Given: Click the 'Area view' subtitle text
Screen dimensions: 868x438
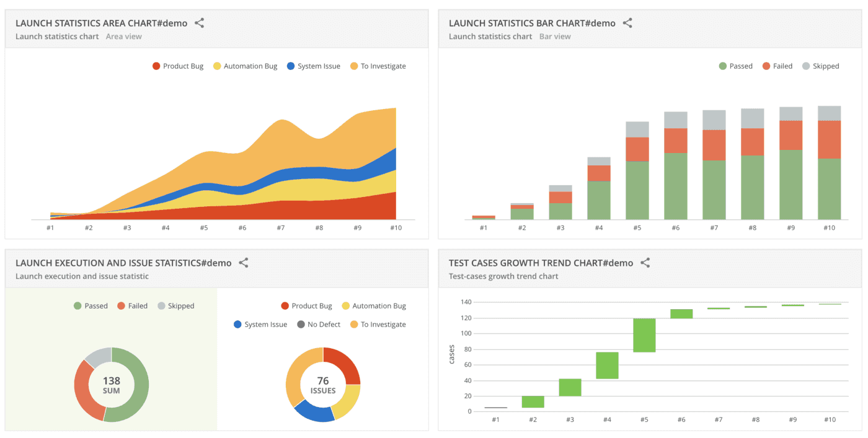Looking at the screenshot, I should tap(124, 37).
